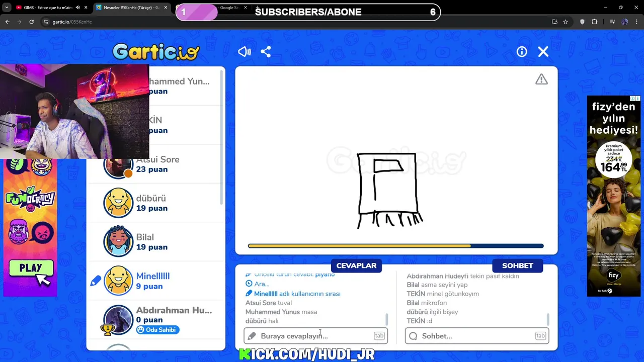The image size is (644, 362).
Task: Report the drawing with the warning triangle
Action: click(541, 79)
